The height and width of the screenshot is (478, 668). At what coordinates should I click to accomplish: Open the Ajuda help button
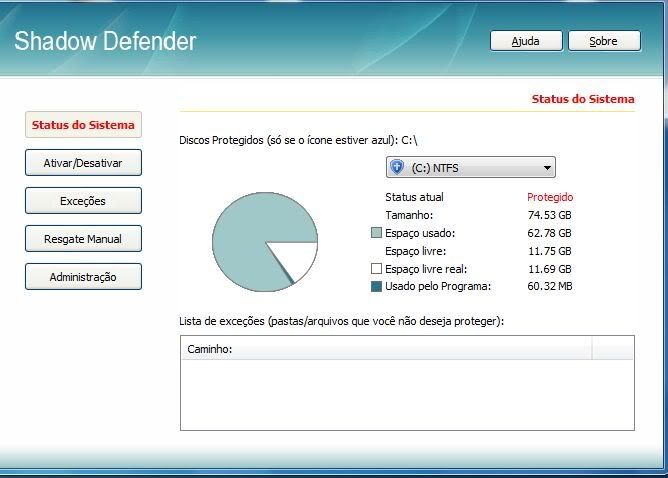(x=526, y=41)
